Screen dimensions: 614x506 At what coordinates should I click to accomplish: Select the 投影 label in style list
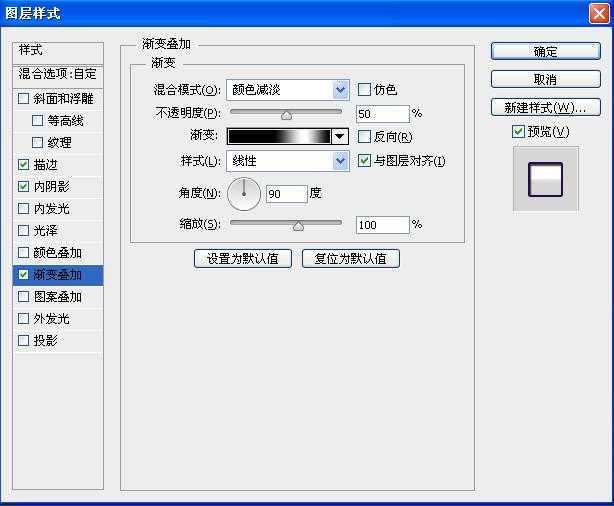coord(45,340)
